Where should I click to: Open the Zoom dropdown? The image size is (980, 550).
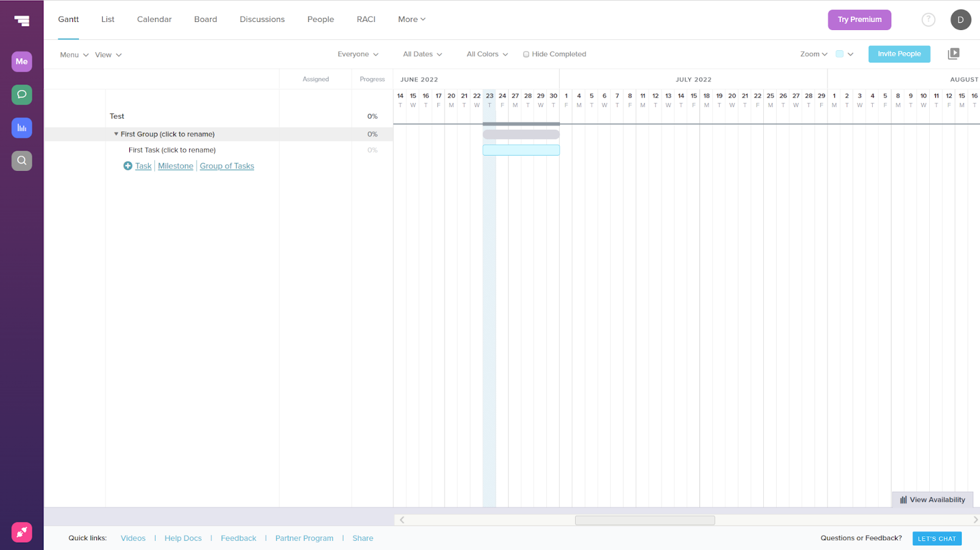[x=814, y=54]
